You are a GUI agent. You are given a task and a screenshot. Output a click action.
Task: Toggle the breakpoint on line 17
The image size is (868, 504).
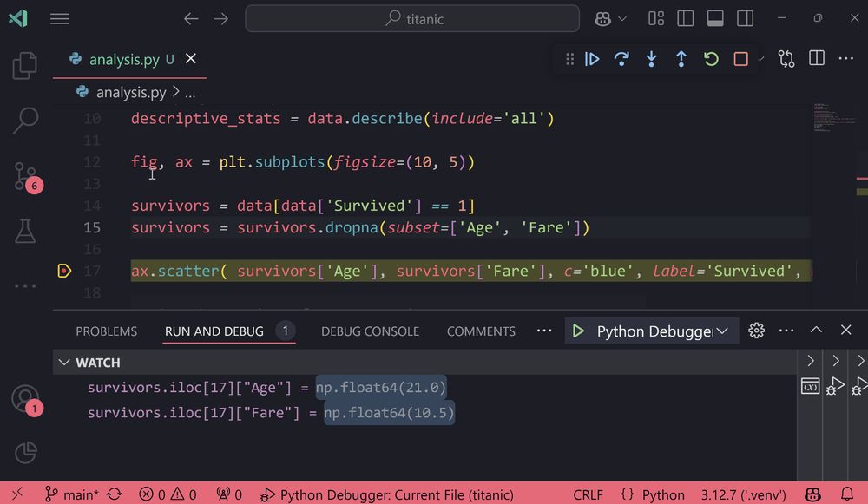coord(64,271)
